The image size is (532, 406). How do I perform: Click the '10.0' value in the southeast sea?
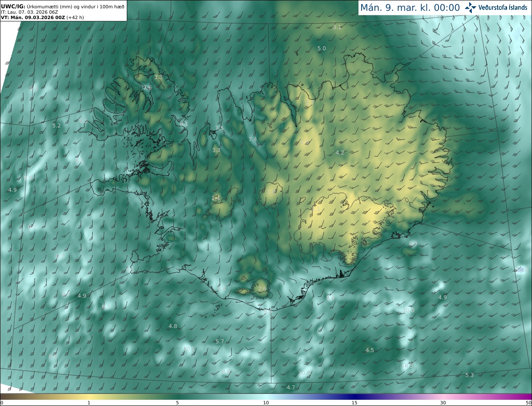coord(409,311)
